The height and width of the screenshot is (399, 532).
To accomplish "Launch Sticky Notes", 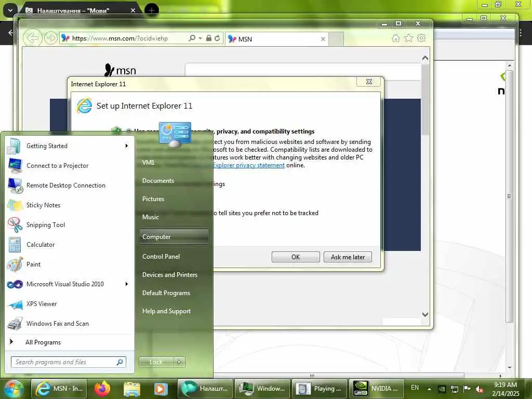I will coord(70,205).
